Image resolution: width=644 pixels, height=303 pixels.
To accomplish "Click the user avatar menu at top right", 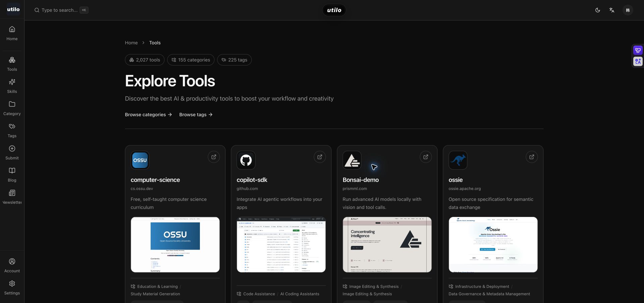I will [x=628, y=10].
